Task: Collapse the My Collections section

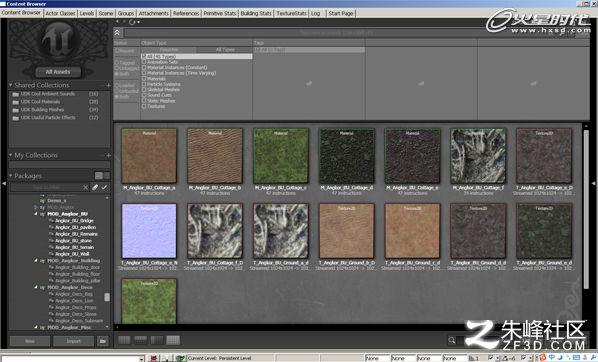Action: pos(11,155)
